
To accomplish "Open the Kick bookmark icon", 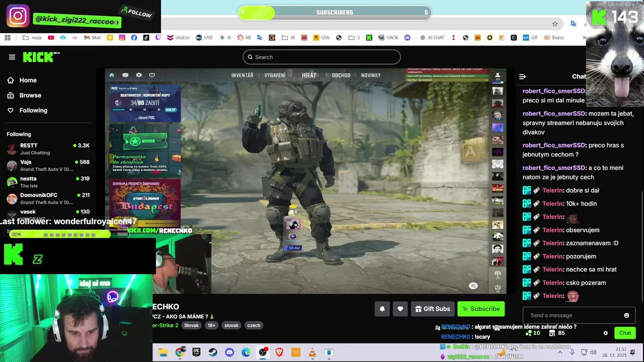I will tap(369, 38).
